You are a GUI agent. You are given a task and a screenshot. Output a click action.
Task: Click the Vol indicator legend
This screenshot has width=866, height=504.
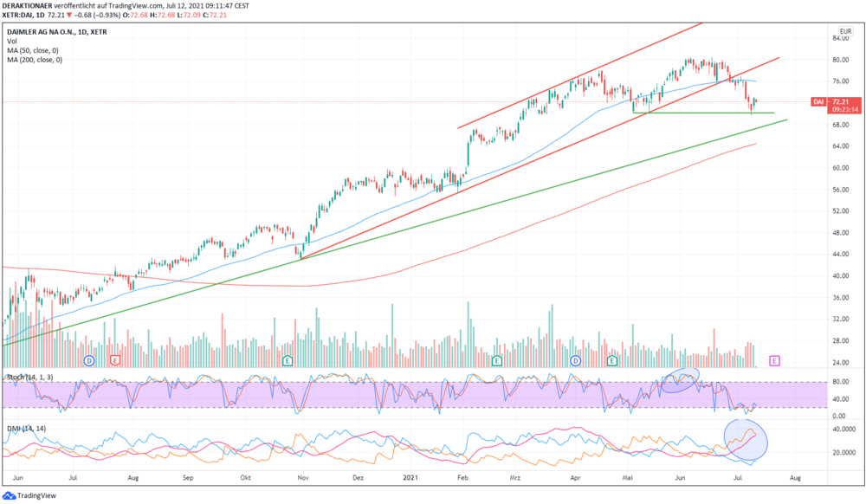[11, 42]
